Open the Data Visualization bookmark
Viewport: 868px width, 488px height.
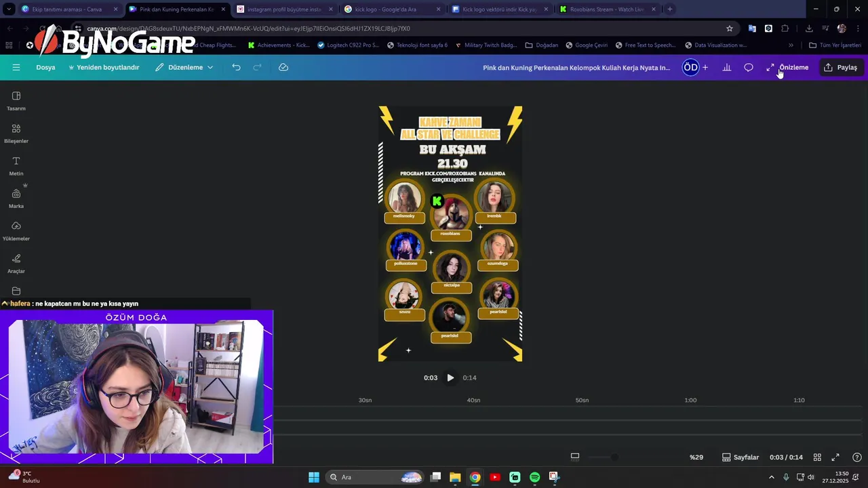pos(716,45)
